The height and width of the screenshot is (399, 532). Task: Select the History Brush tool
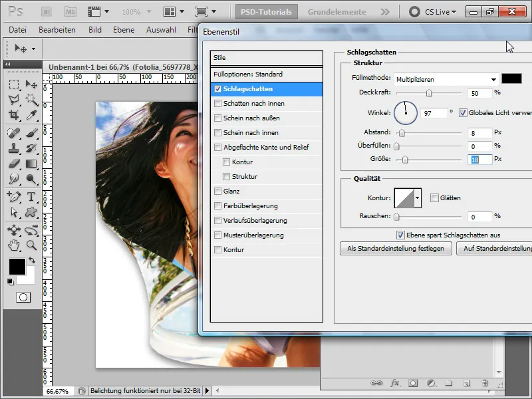(31, 148)
